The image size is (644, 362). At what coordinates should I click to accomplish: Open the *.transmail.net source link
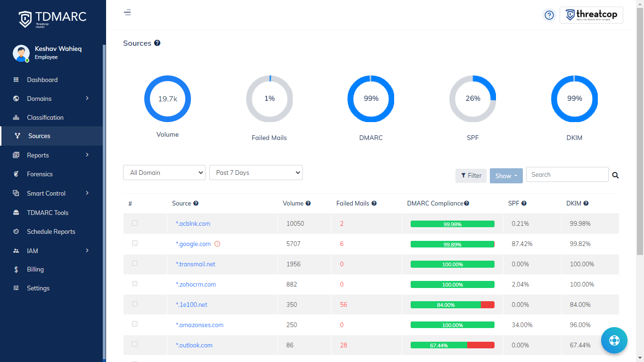point(196,264)
